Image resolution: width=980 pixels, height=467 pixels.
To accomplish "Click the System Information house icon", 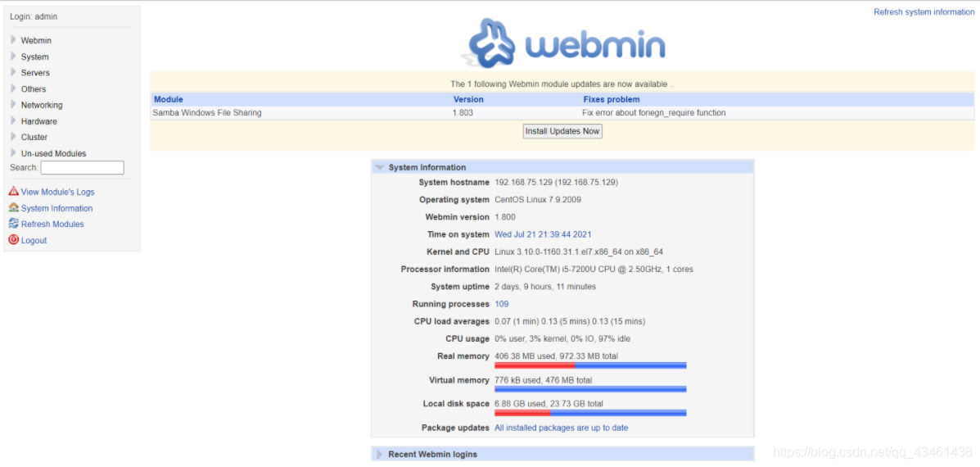I will pyautogui.click(x=14, y=207).
